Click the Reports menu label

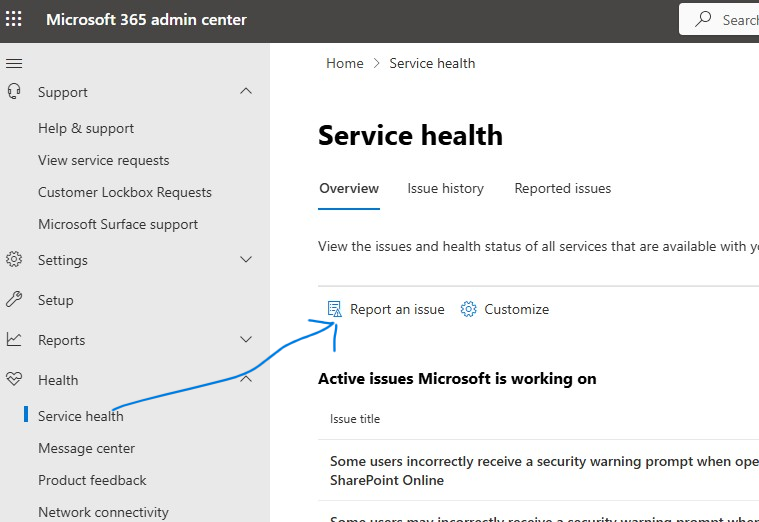pos(61,340)
